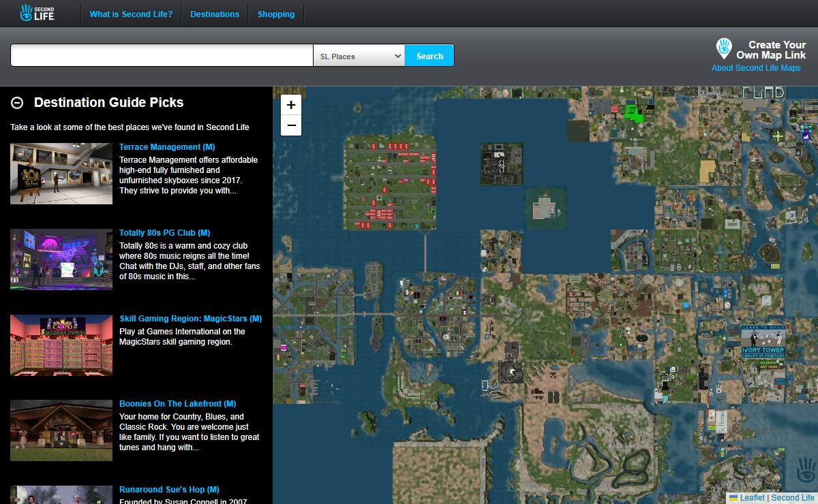This screenshot has height=504, width=818.
Task: Click the Create Your Own Map Link pin icon
Action: click(x=723, y=48)
